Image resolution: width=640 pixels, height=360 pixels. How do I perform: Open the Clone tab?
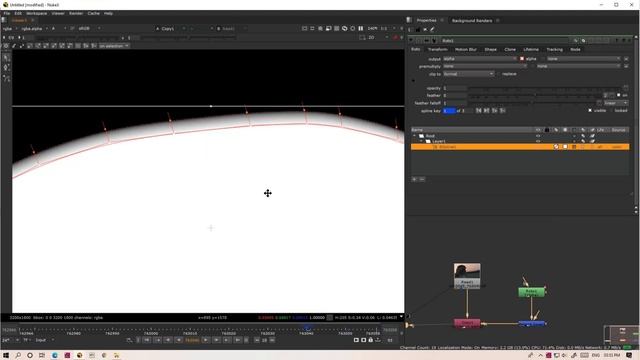[510, 49]
